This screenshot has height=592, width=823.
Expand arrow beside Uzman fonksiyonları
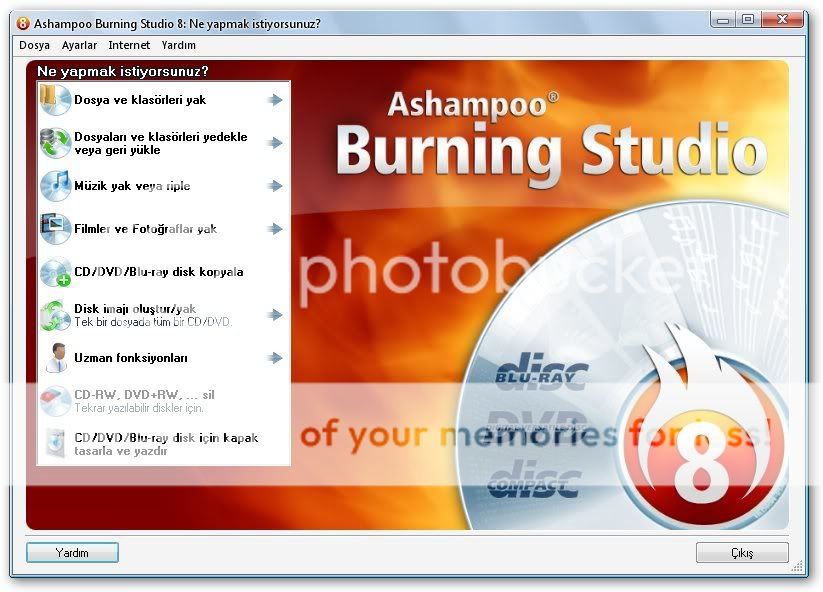(x=275, y=358)
